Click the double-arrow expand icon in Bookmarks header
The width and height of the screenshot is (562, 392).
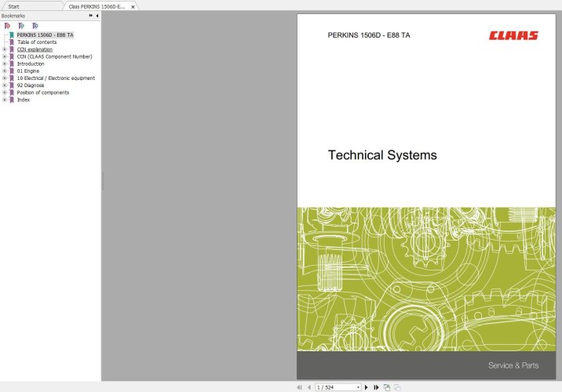coord(91,16)
